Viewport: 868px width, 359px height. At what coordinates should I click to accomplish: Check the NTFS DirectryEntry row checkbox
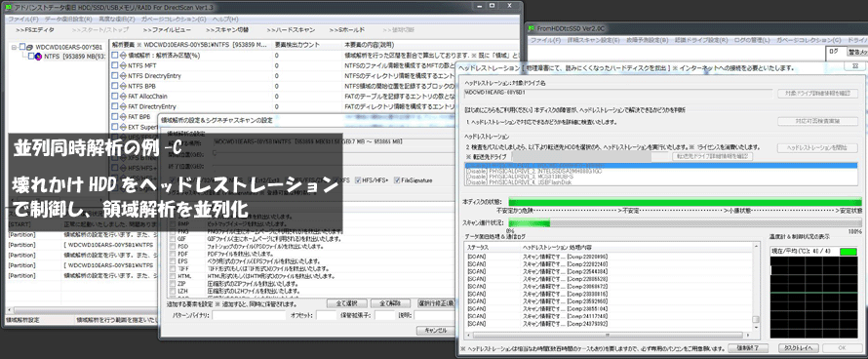click(114, 76)
